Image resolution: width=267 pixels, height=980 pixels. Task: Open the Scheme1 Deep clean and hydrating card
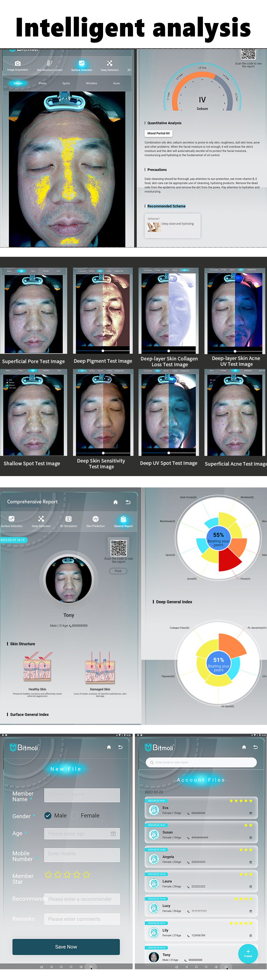click(x=172, y=225)
